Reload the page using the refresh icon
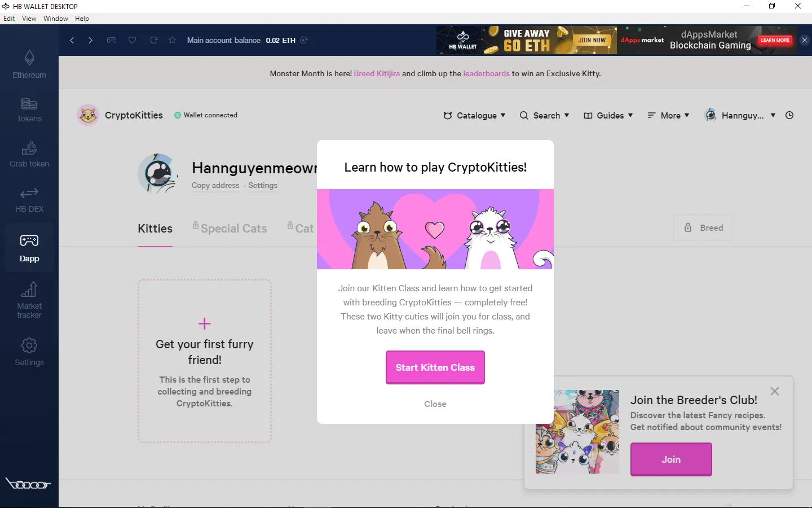Image resolution: width=812 pixels, height=508 pixels. click(152, 40)
